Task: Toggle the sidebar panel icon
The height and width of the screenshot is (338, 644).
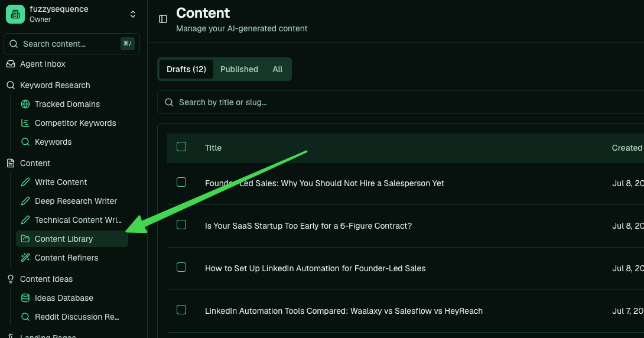Action: tap(163, 19)
